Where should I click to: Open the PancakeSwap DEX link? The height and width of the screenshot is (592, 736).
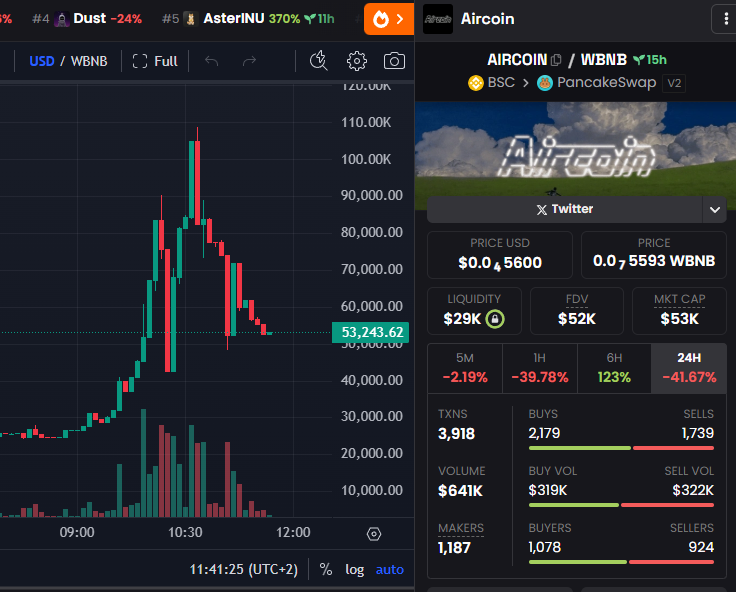point(597,83)
